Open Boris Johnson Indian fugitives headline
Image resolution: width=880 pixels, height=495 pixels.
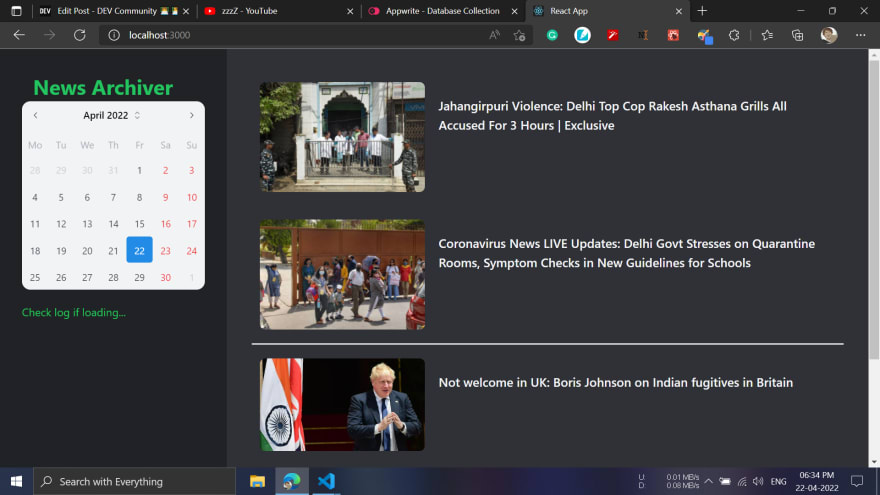(616, 382)
